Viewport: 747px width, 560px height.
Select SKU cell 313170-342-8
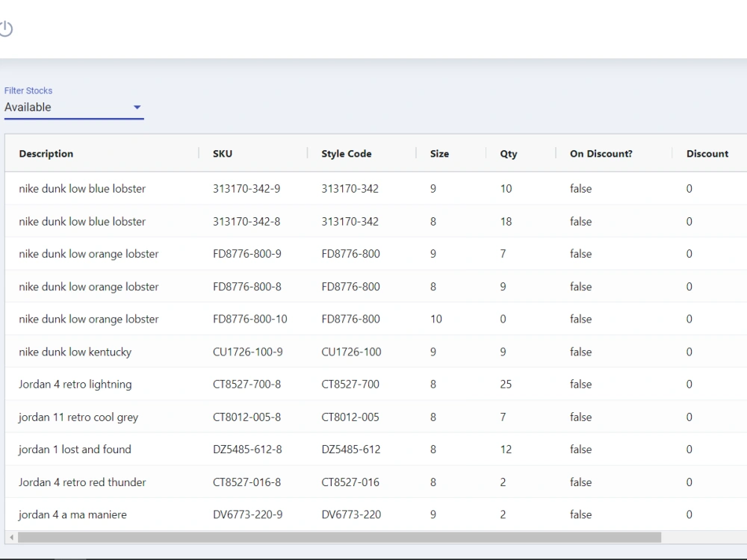247,222
